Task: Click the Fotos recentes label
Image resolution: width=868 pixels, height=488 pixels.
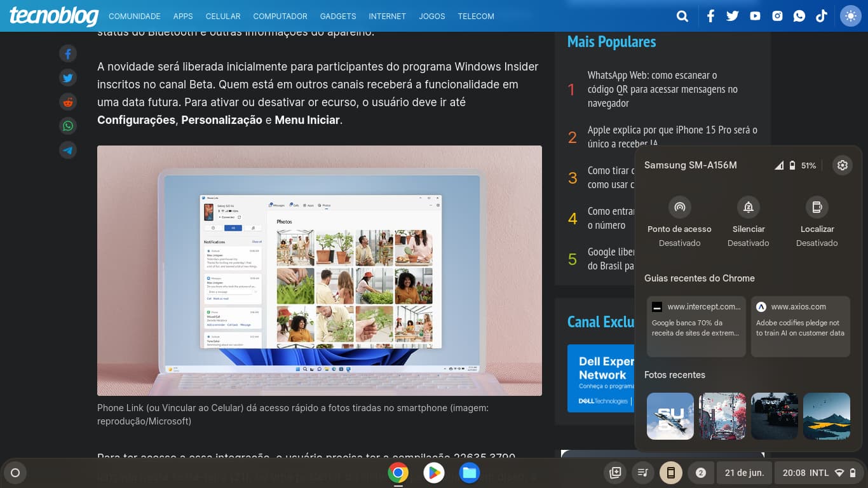Action: (675, 375)
